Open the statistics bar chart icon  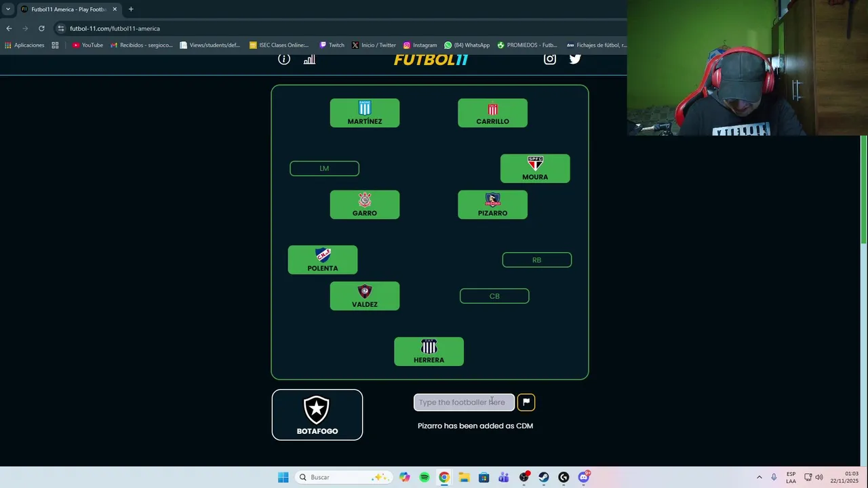point(309,59)
